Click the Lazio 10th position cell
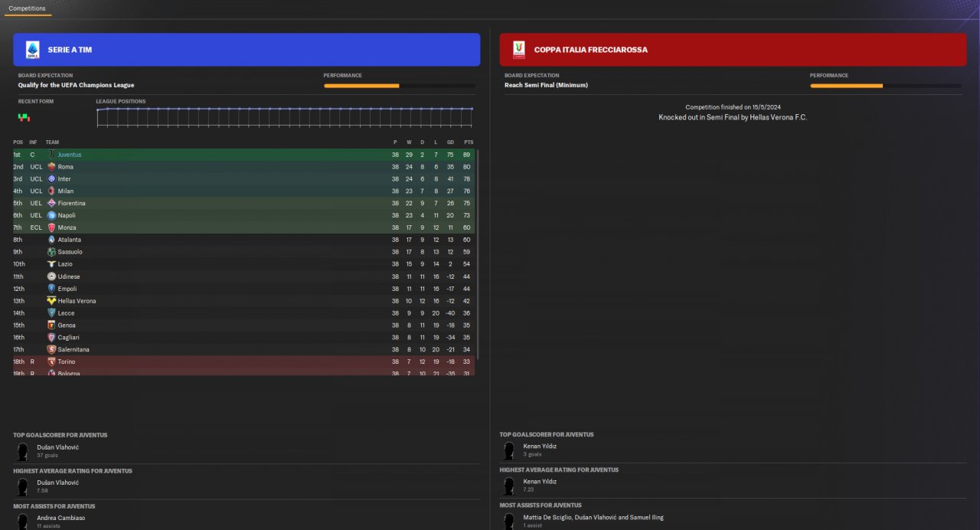The image size is (980, 530). click(x=18, y=264)
